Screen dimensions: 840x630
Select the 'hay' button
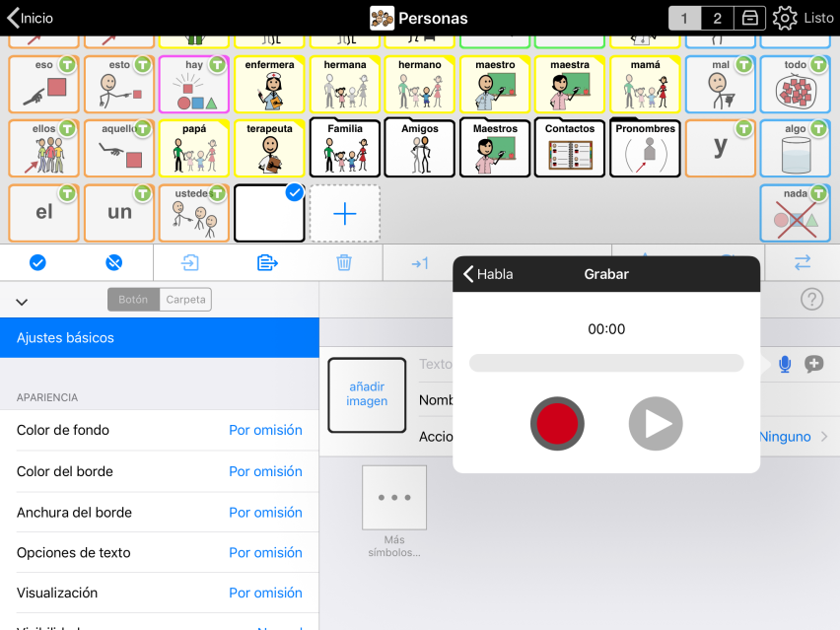(x=194, y=84)
